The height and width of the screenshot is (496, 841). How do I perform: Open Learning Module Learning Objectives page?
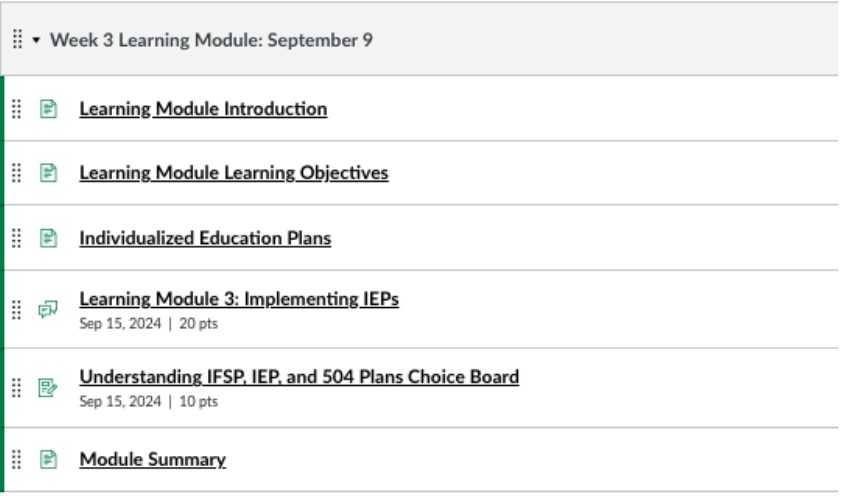[x=234, y=173]
